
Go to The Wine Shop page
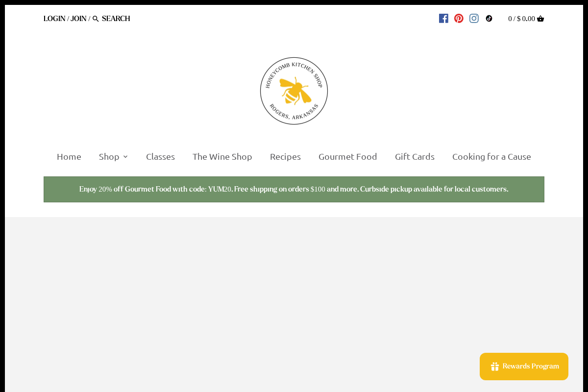pyautogui.click(x=222, y=157)
